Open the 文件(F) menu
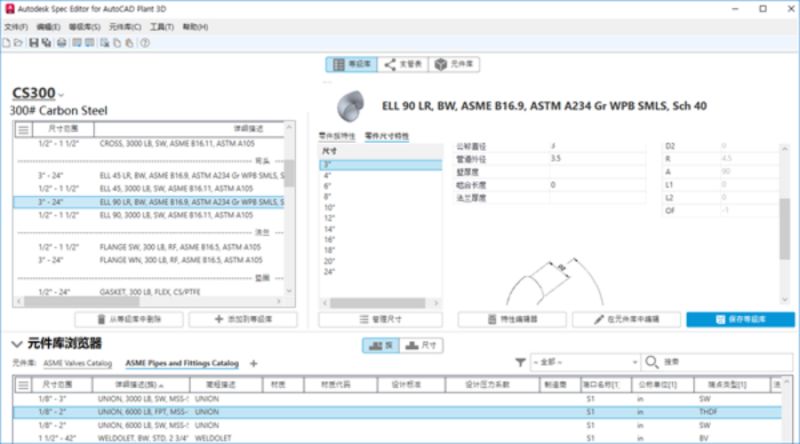800x444 pixels. click(x=16, y=27)
